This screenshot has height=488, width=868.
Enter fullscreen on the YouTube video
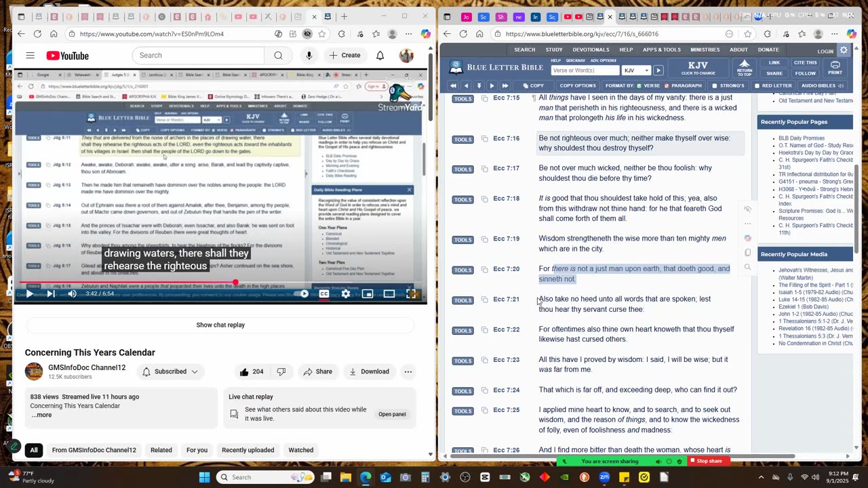tap(411, 293)
